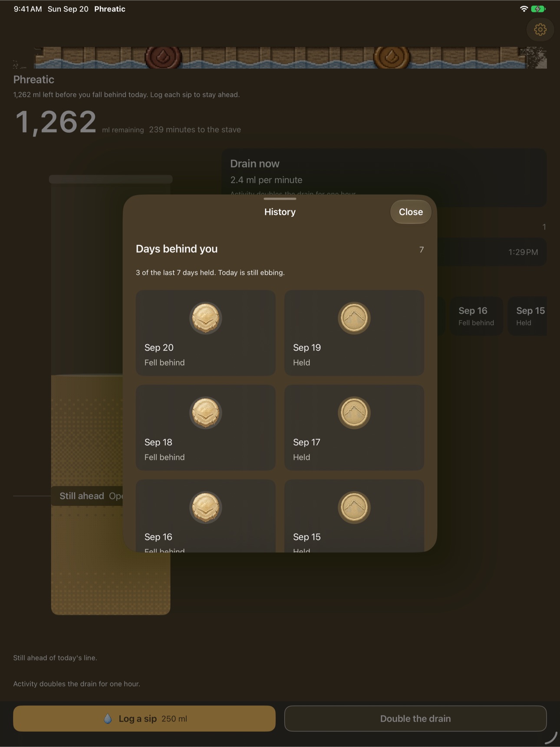The image size is (560, 747).
Task: Tap the 9:41 AM status bar clock
Action: [x=28, y=9]
